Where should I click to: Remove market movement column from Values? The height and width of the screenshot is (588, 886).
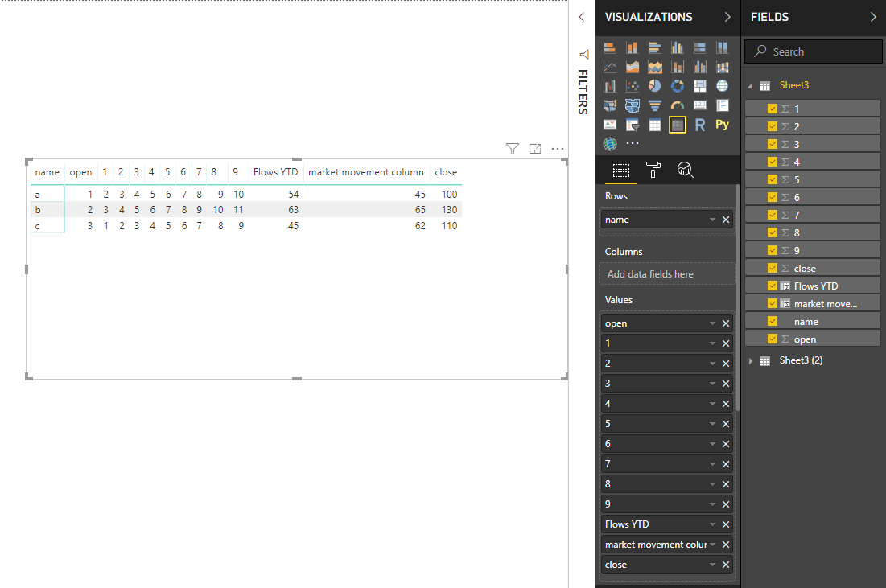(726, 545)
